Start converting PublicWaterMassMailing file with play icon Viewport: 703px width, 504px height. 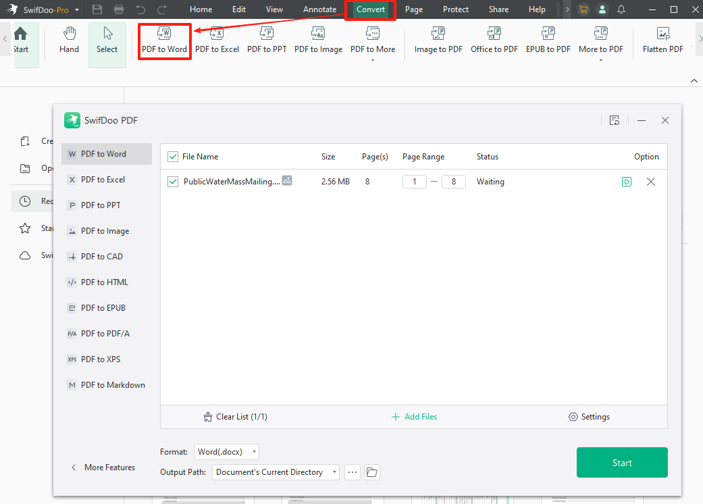[x=627, y=182]
